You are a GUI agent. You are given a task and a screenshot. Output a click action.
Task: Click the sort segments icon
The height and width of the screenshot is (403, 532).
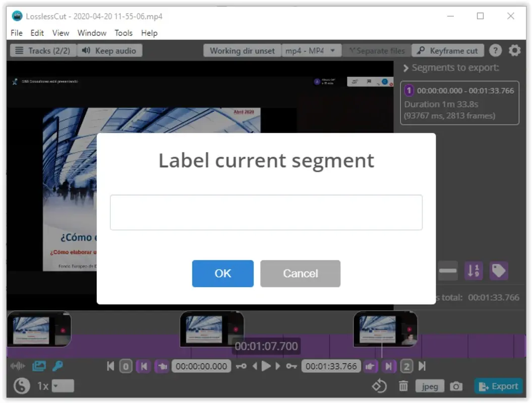tap(473, 271)
